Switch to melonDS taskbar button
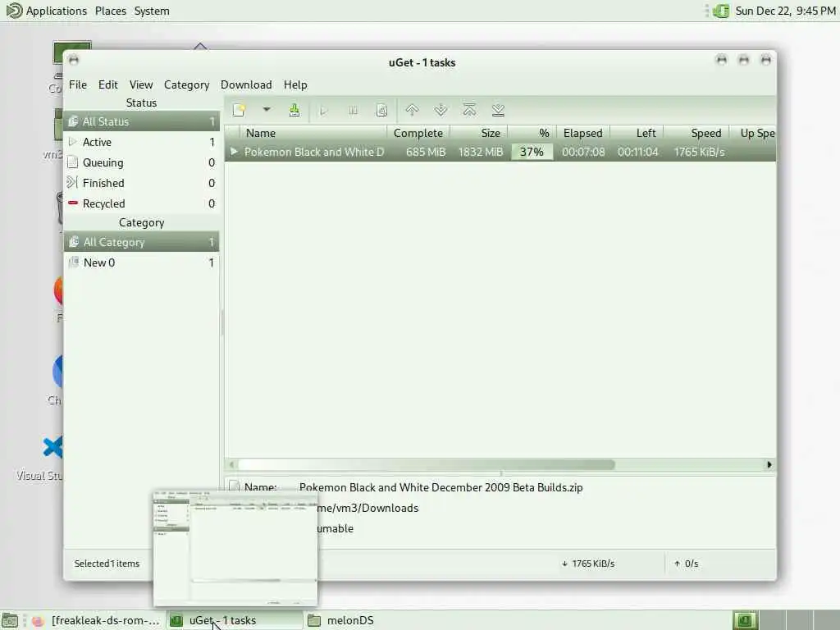Image resolution: width=840 pixels, height=630 pixels. 341,620
